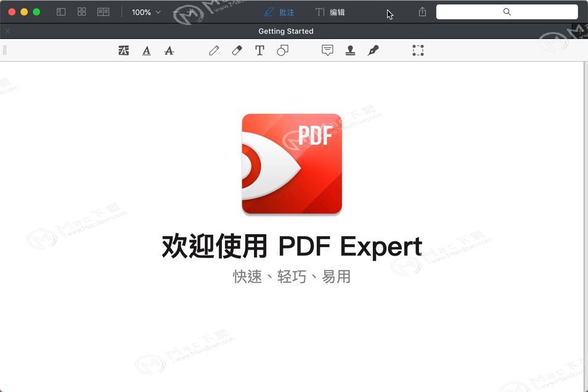The image size is (588, 392).
Task: Open the page thumbnails grid view
Action: (x=82, y=12)
